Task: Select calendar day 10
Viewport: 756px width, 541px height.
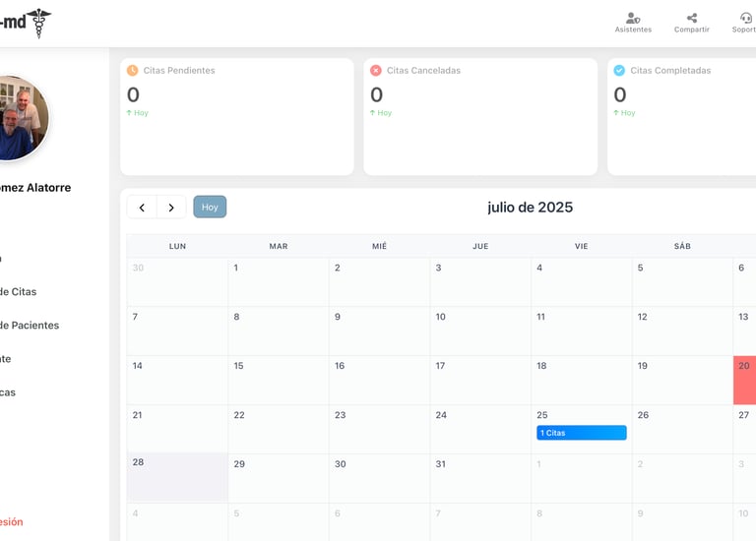Action: pos(480,331)
